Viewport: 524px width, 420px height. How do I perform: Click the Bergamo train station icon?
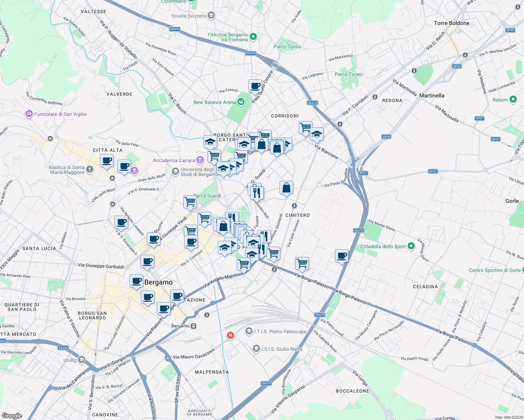point(194,326)
